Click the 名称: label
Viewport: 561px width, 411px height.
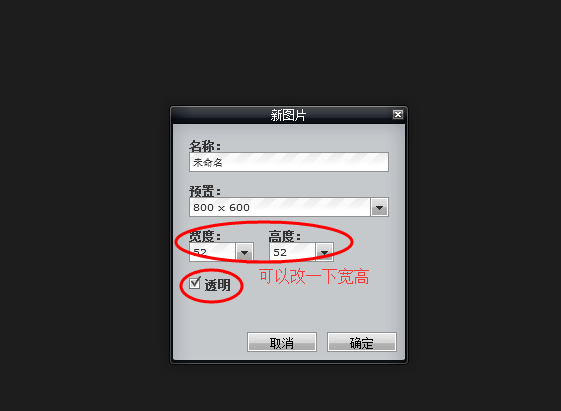tap(205, 146)
